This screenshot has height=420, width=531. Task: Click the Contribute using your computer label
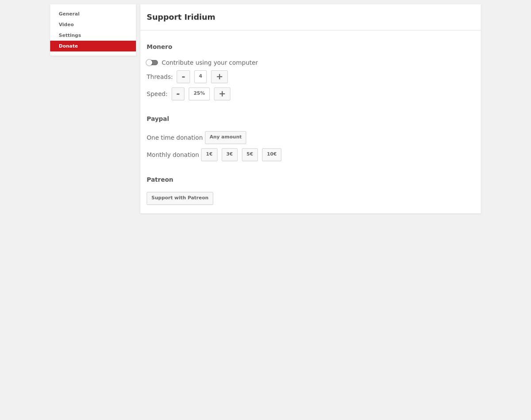(x=210, y=63)
